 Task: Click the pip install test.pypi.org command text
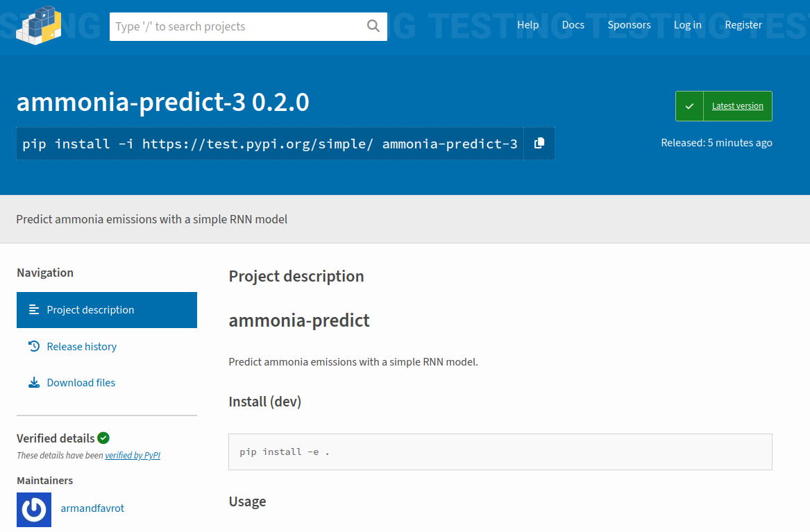click(x=269, y=144)
